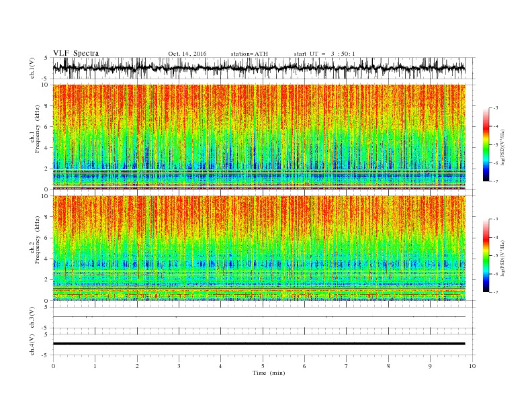Click the "3" tick on the time axis
The width and height of the screenshot is (532, 411).
pos(179,366)
